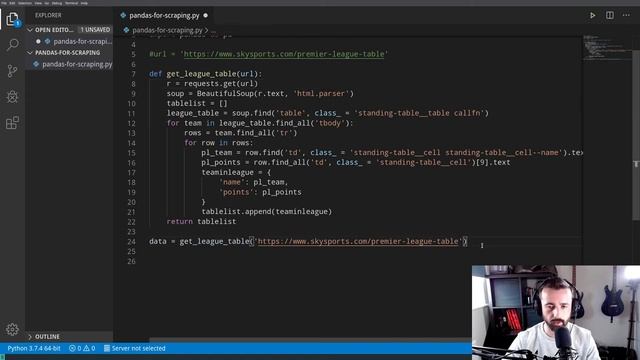The image size is (640, 360).
Task: Click the unsaved dot on the editor tab
Action: click(x=205, y=16)
